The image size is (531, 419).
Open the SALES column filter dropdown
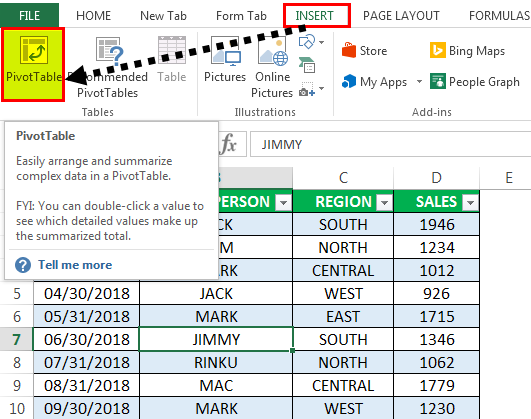pyautogui.click(x=470, y=203)
